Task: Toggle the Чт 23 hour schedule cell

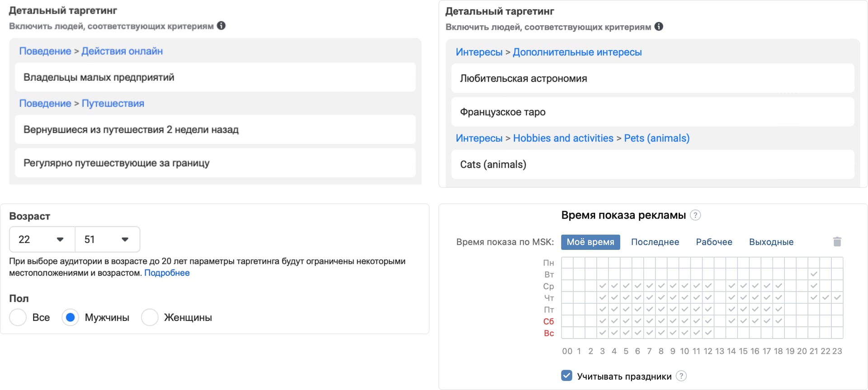Action: click(x=837, y=298)
